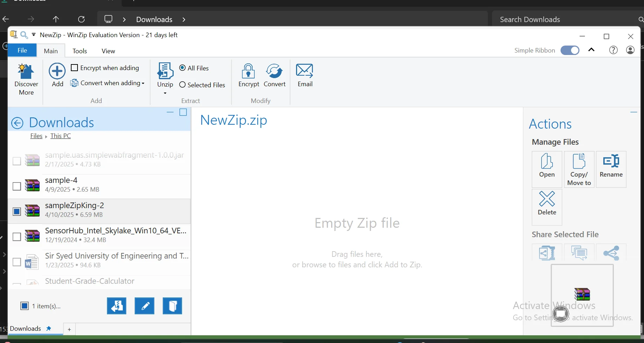644x343 pixels.
Task: Open the WinZip help question mark
Action: click(x=613, y=50)
